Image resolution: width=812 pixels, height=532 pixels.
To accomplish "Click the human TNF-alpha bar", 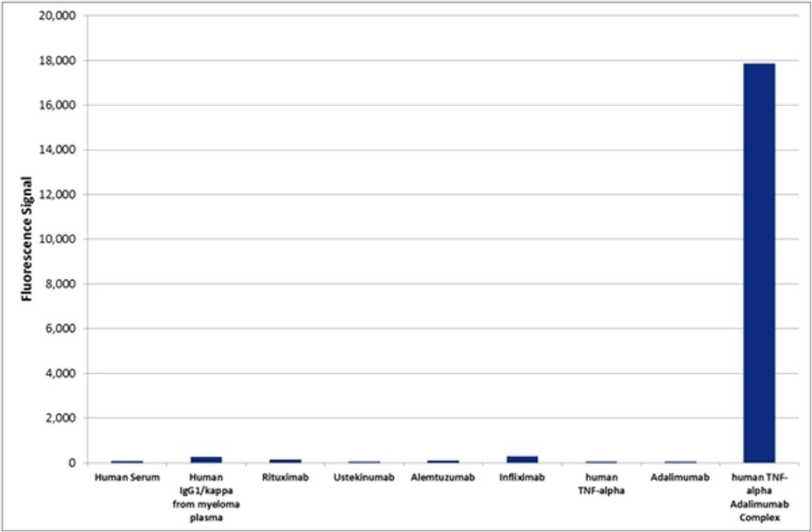I will click(601, 461).
